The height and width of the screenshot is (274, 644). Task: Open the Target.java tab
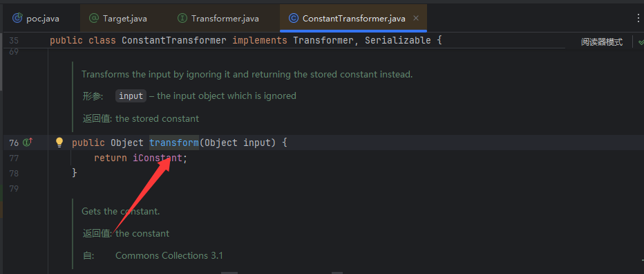tap(125, 19)
